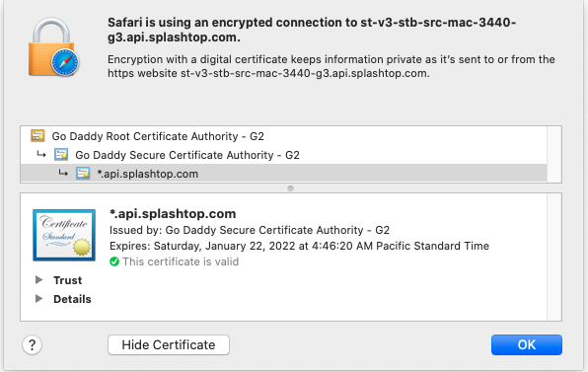Click the Trust section label
Image resolution: width=588 pixels, height=372 pixels.
click(67, 280)
